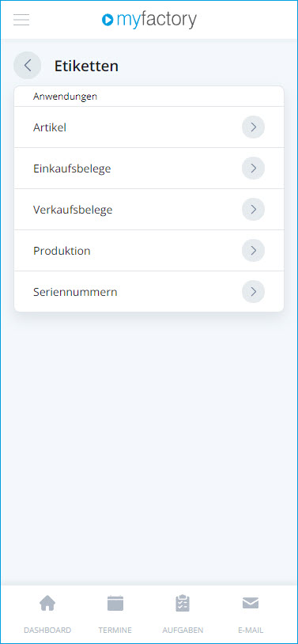Screen dimensions: 298x644
Task: Choose the Seriennummern list entry
Action: pyautogui.click(x=149, y=292)
